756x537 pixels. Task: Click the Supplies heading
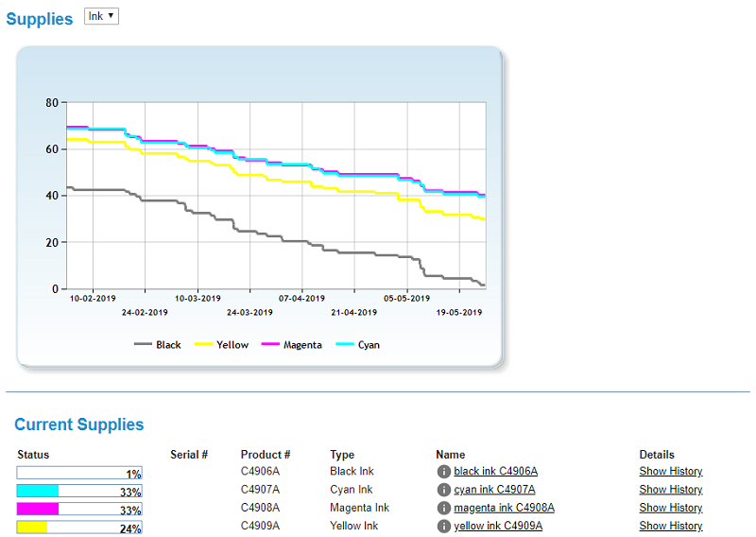pos(40,19)
